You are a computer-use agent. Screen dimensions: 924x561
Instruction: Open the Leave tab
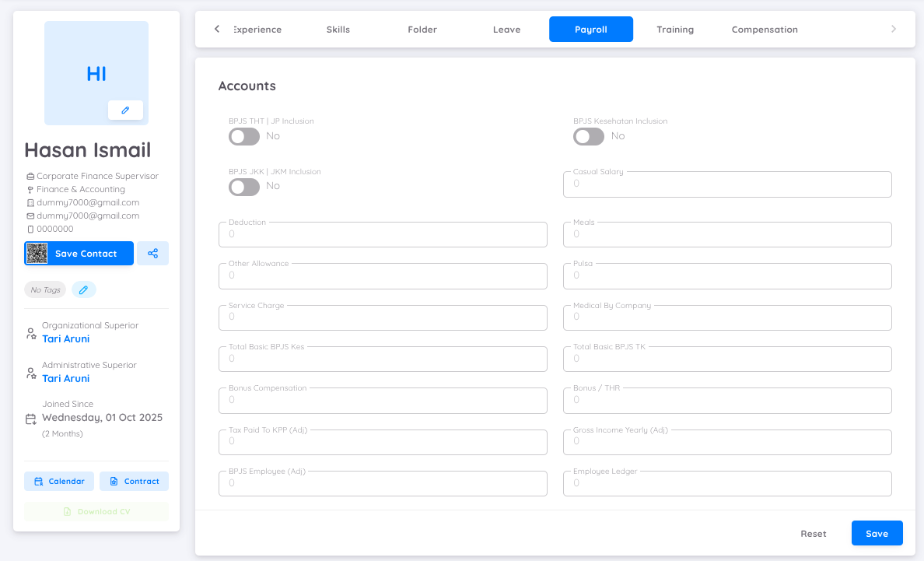coord(506,29)
